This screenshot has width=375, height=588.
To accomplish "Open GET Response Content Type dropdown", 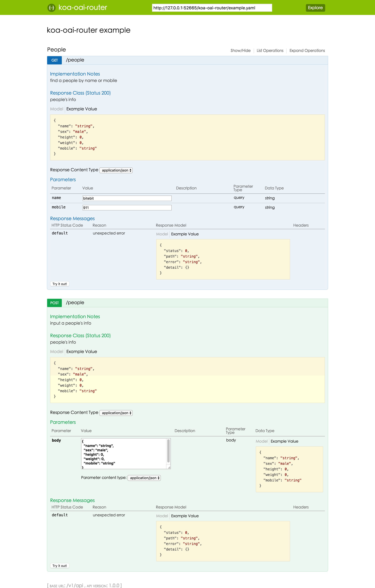I will click(116, 170).
